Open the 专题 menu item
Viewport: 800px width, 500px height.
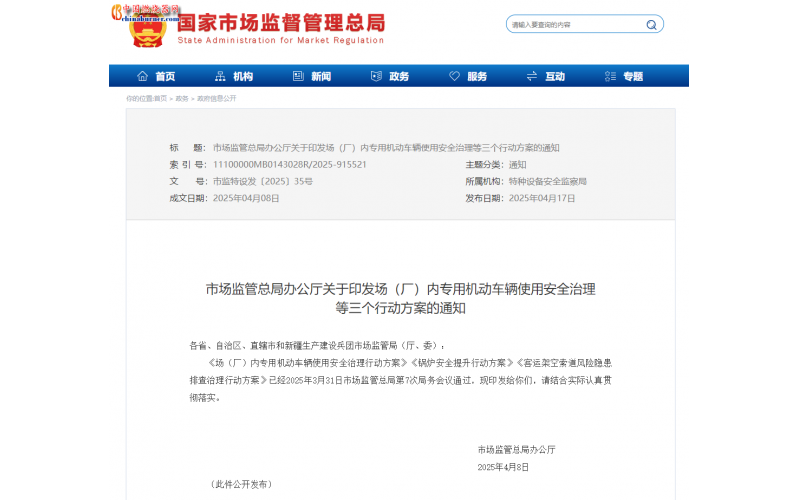tap(633, 77)
